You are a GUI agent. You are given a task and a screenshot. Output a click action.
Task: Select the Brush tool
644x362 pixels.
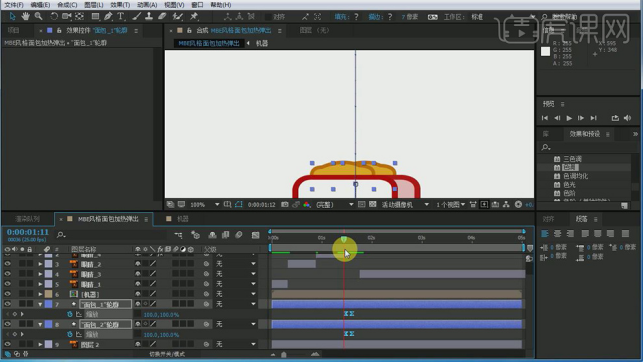click(x=137, y=16)
